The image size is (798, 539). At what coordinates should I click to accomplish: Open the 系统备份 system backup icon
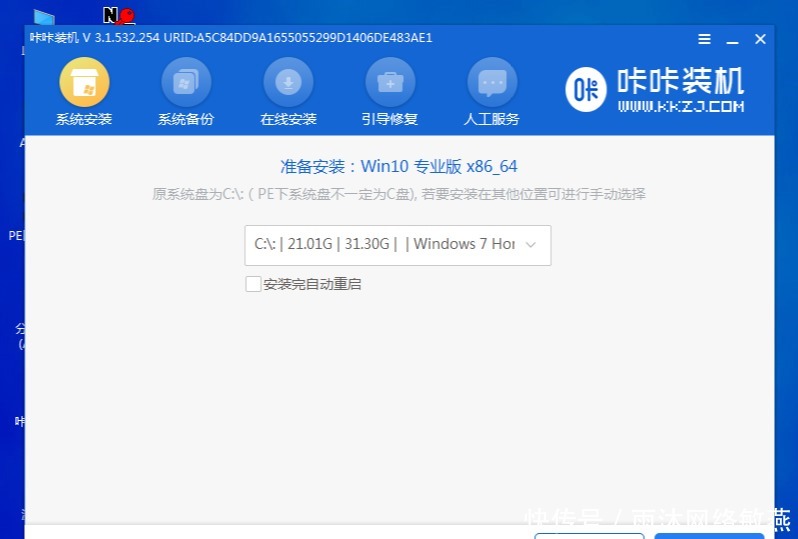(186, 82)
